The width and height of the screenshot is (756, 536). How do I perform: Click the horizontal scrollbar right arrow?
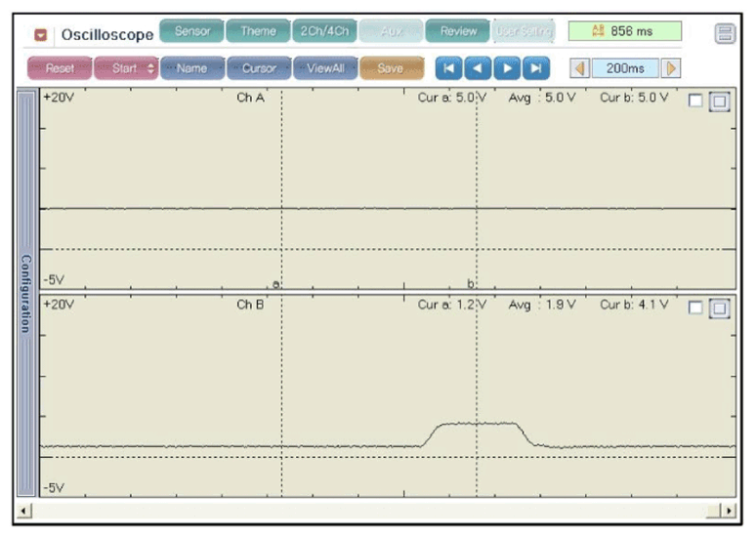tap(726, 511)
